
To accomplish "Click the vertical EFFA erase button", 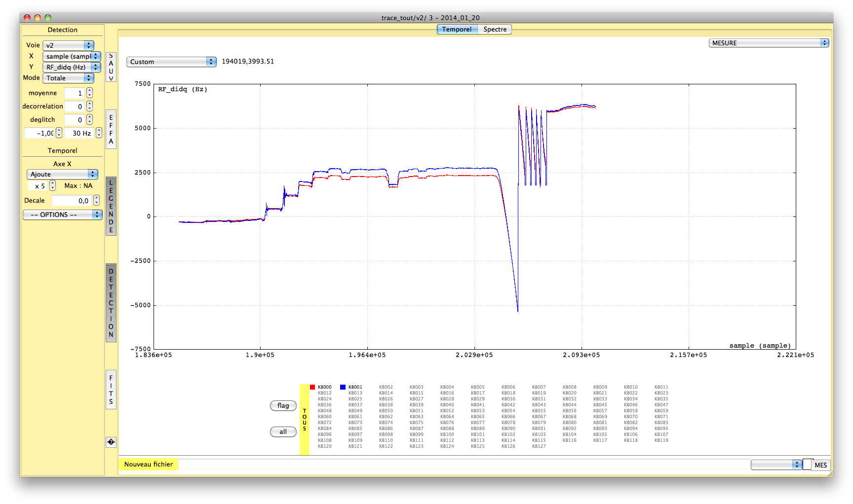I will pos(111,129).
